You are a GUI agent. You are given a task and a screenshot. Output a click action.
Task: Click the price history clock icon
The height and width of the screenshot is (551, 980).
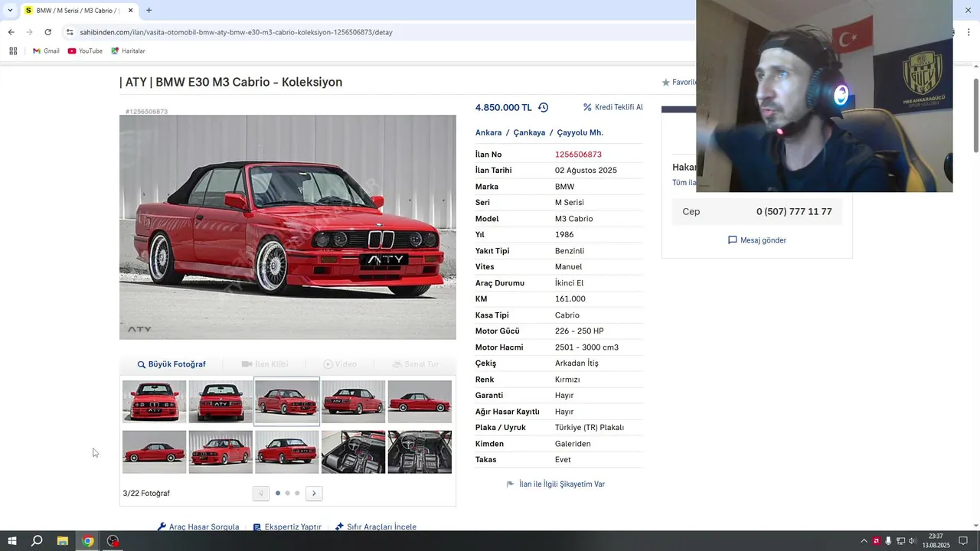(x=543, y=108)
